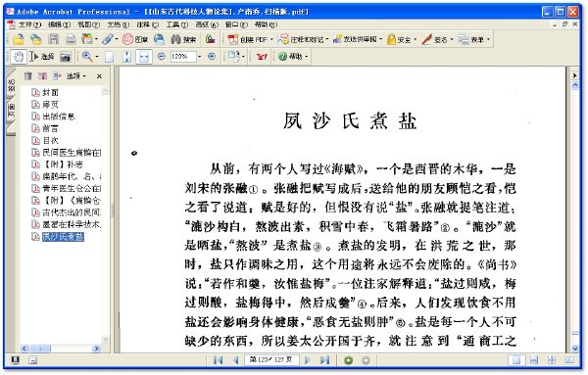Go to first page arrow
Screen dimensions: 588x375
(x=218, y=360)
